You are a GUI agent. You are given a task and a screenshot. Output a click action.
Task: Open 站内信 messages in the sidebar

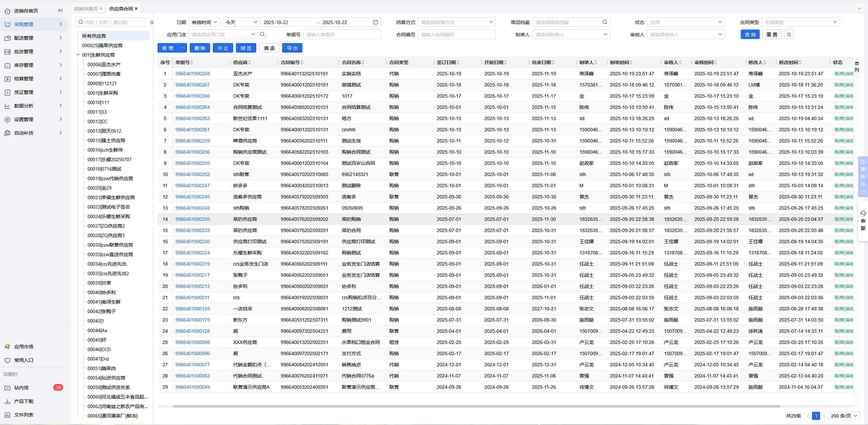pyautogui.click(x=21, y=388)
